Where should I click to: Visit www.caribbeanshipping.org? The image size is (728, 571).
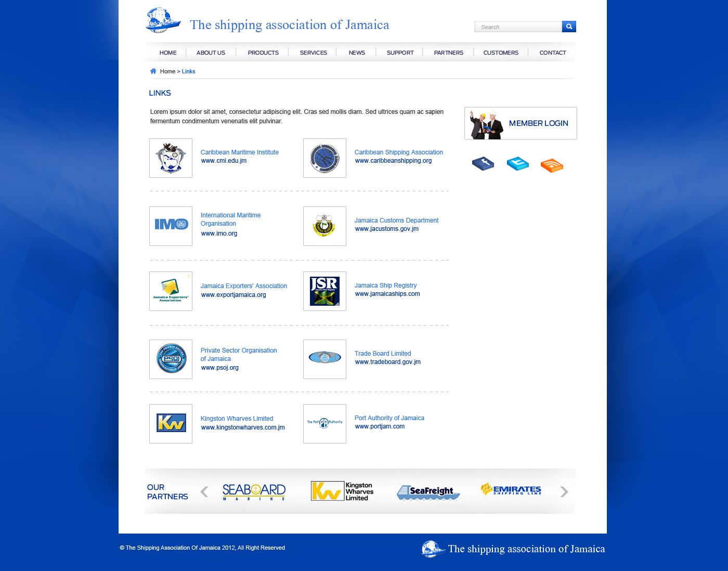click(394, 161)
